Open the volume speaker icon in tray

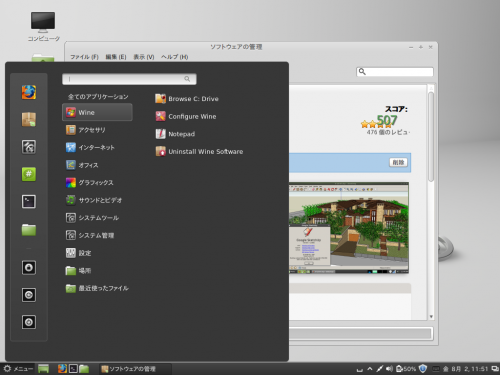click(389, 369)
